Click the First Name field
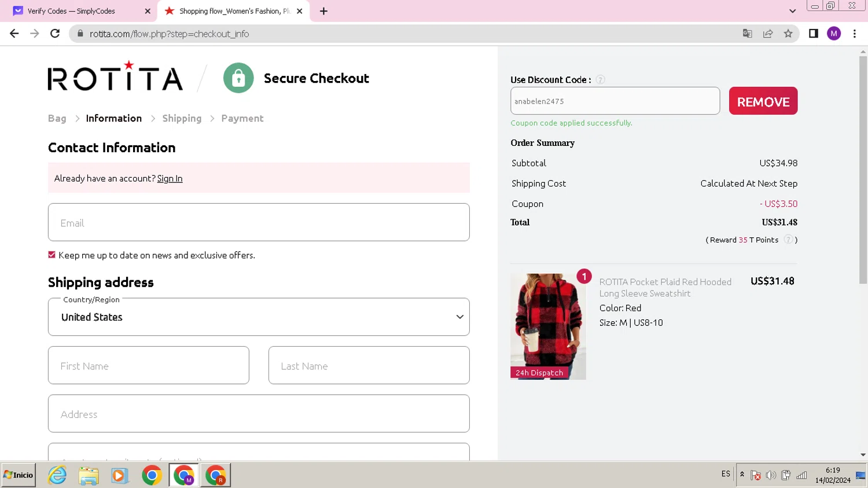 tap(149, 365)
